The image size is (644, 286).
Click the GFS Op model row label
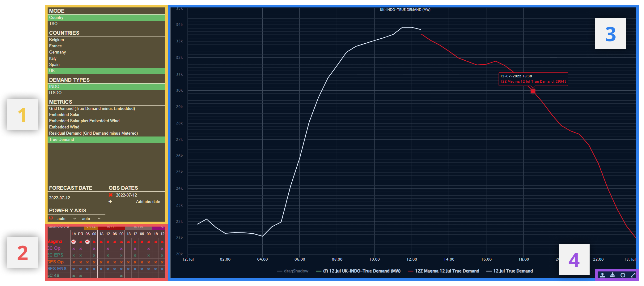coord(56,262)
